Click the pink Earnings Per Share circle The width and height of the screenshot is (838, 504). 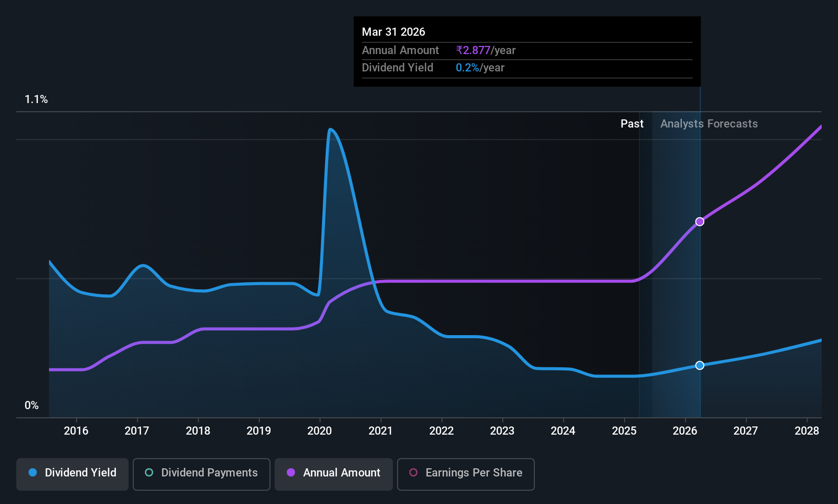coord(413,472)
